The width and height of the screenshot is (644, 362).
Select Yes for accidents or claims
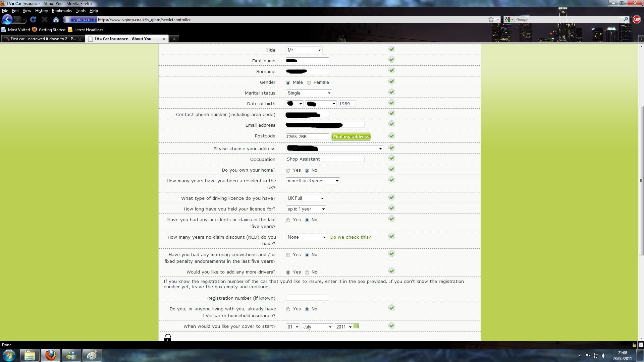pos(288,220)
